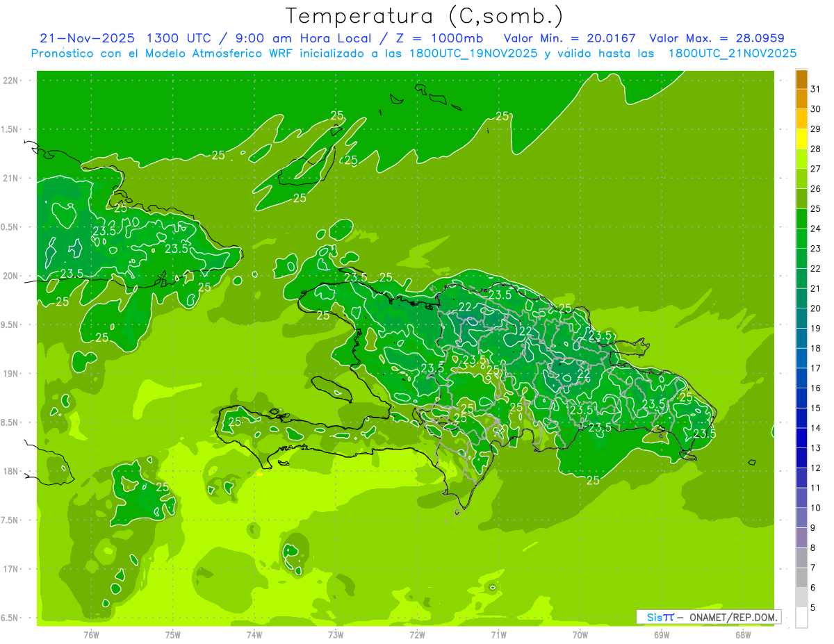Click the "75W" longitude axis label
This screenshot has height=644, width=834.
tap(173, 634)
